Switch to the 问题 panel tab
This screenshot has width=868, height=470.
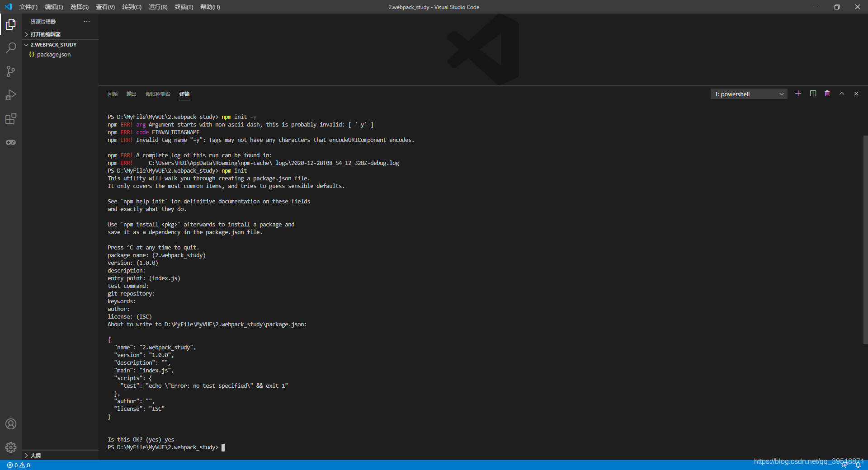tap(113, 94)
